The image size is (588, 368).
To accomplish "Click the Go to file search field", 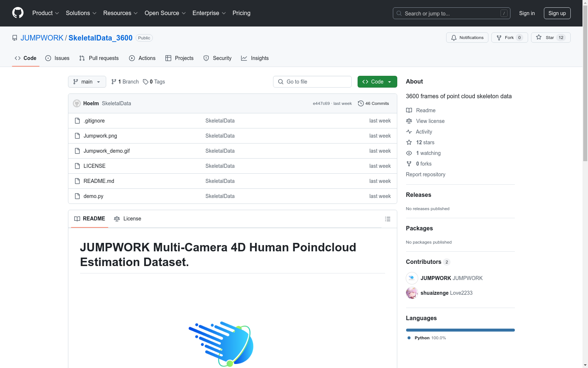I will [x=312, y=82].
